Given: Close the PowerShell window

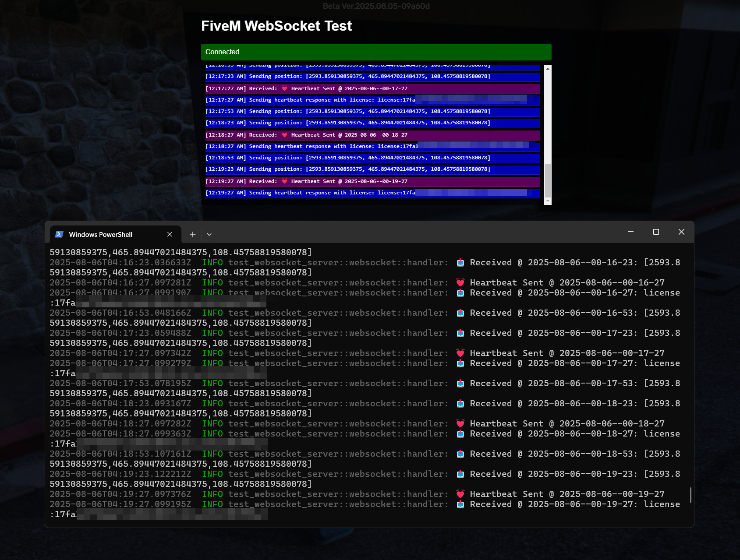Looking at the screenshot, I should pos(681,232).
